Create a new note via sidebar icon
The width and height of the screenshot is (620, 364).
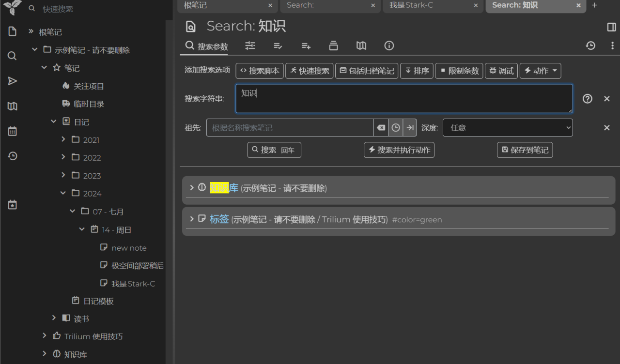click(12, 30)
